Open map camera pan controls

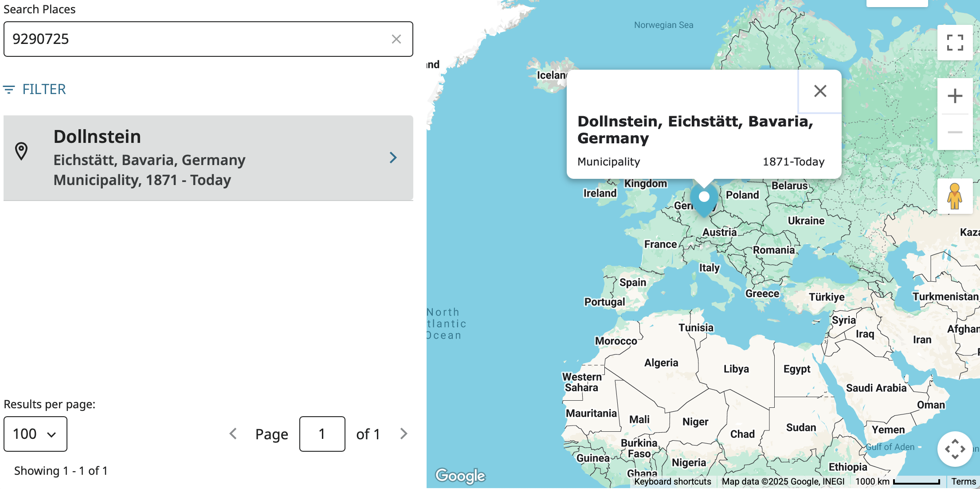point(954,449)
